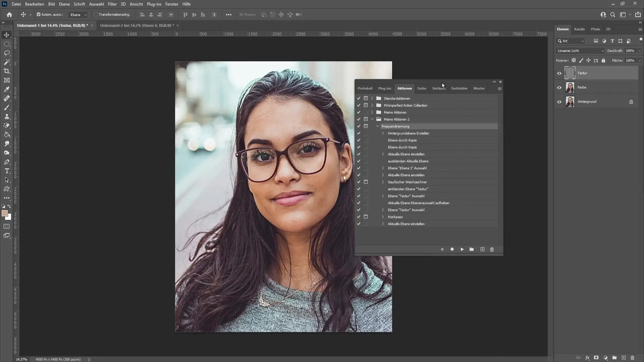Select the Brush tool

click(x=7, y=107)
